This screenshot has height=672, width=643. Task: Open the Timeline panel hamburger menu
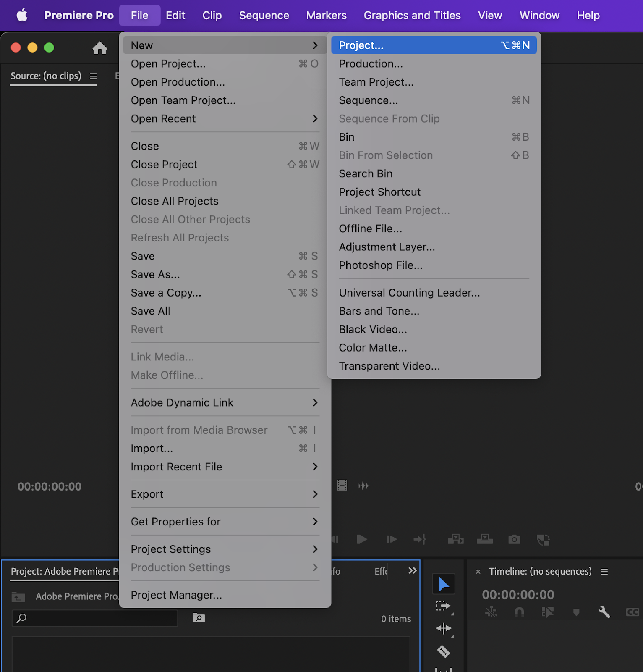coord(604,572)
